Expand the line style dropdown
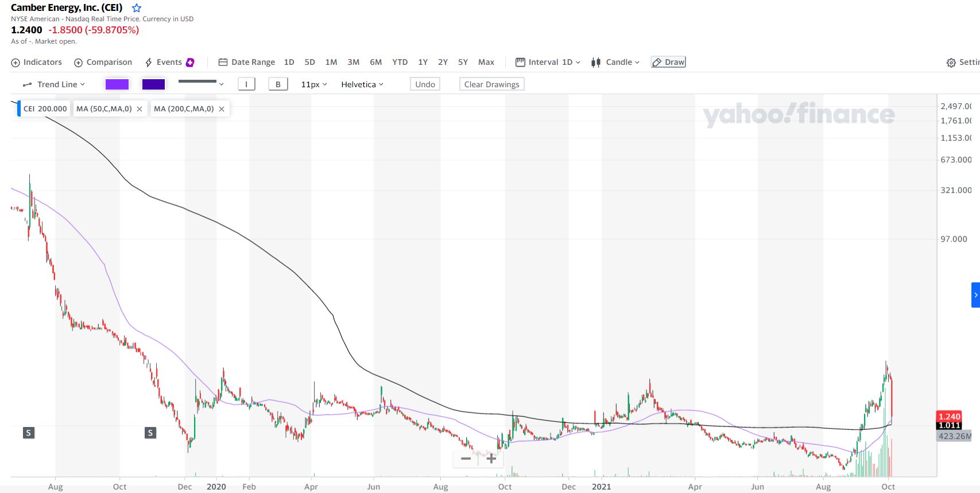The width and height of the screenshot is (980, 493). [201, 84]
